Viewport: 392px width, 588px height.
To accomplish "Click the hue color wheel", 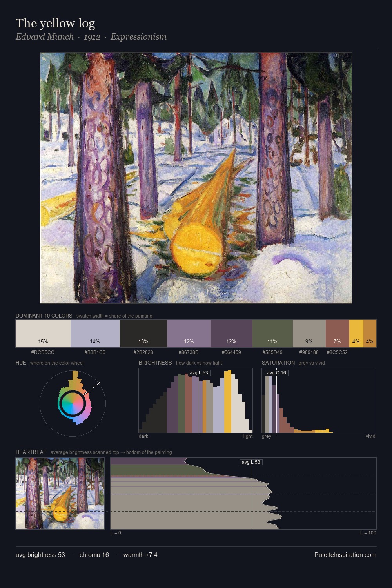I will [73, 403].
